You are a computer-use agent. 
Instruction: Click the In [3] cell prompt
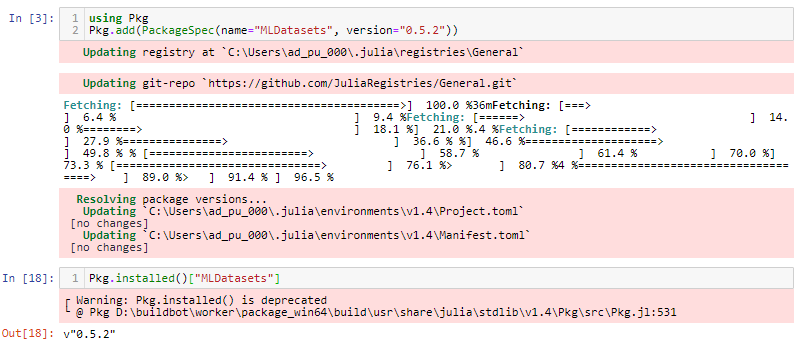[x=32, y=18]
